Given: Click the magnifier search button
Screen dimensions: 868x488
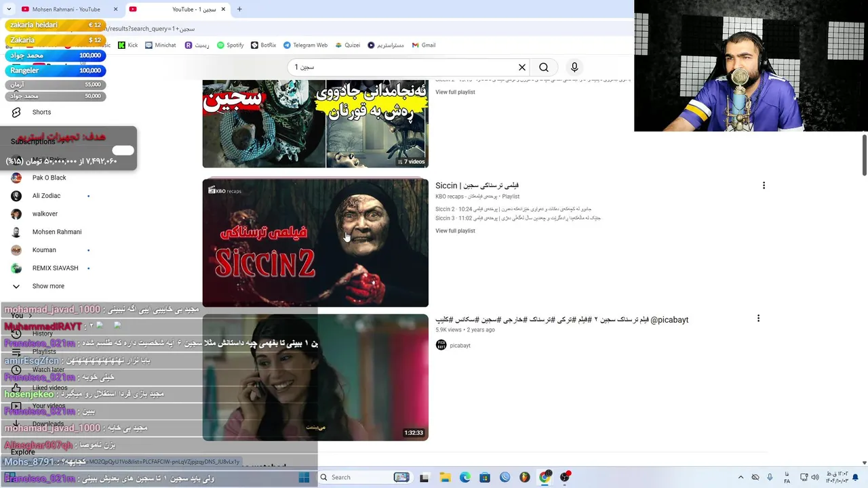Looking at the screenshot, I should pyautogui.click(x=544, y=67).
